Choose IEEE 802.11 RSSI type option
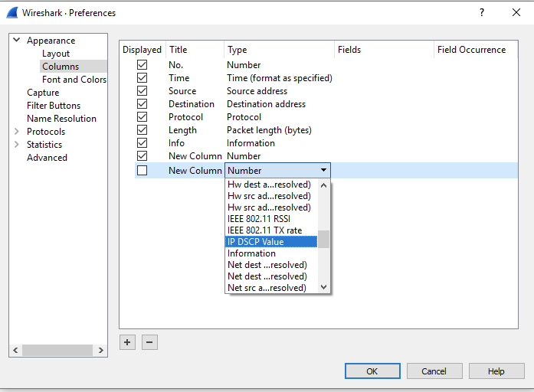This screenshot has width=534, height=392. pos(271,219)
